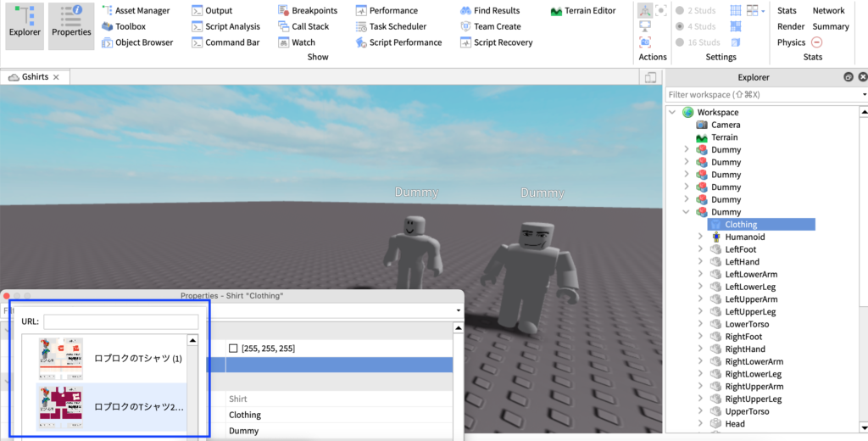The width and height of the screenshot is (868, 441).
Task: Open the Task Scheduler window
Action: (391, 26)
